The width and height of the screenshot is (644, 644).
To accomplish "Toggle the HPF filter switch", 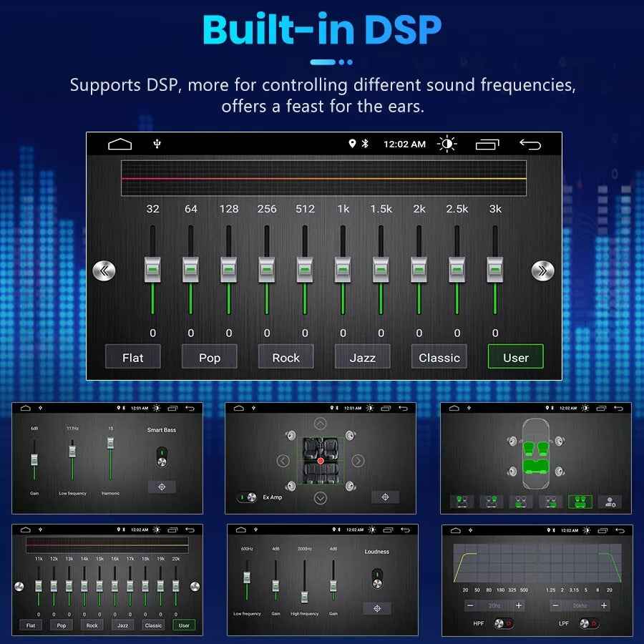I will tap(503, 623).
